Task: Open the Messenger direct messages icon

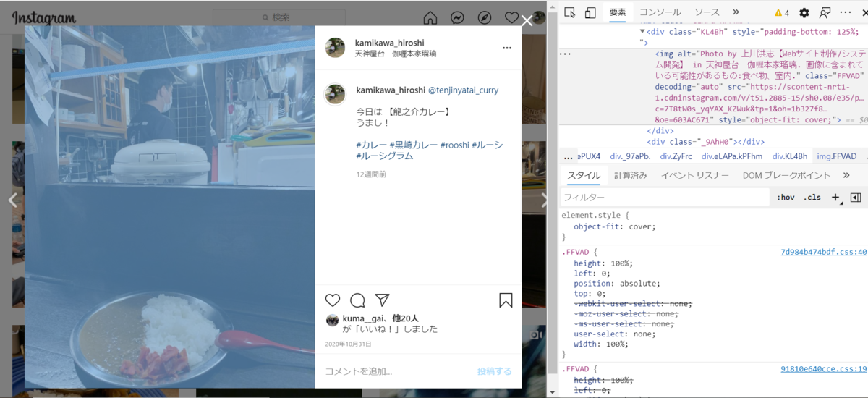Action: pyautogui.click(x=457, y=17)
